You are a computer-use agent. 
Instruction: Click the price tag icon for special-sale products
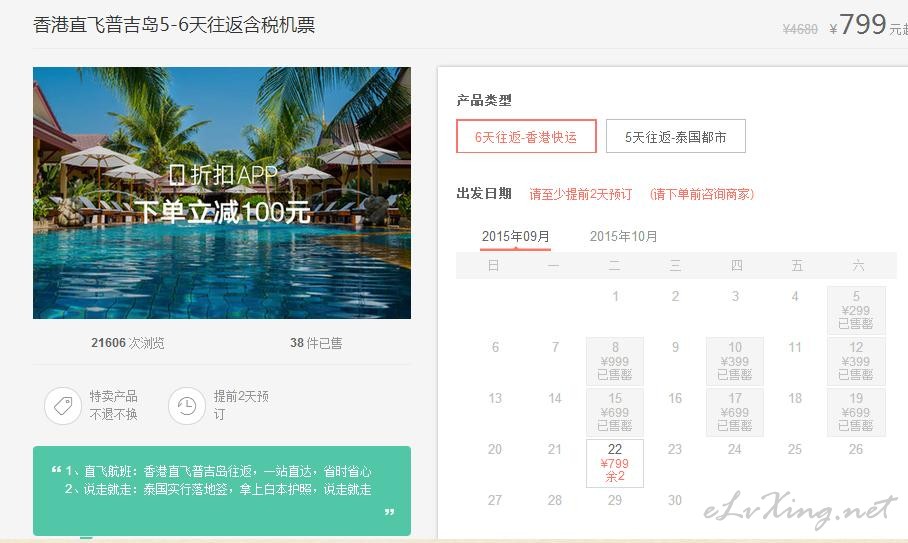[63, 406]
